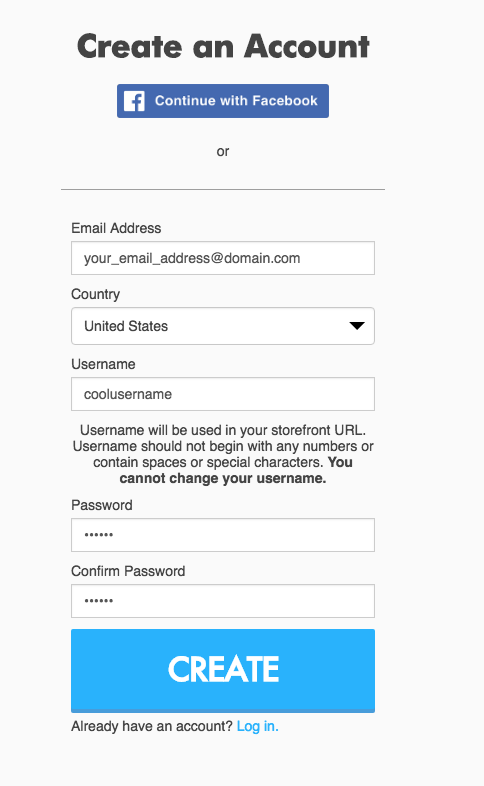Follow the Log in link
This screenshot has height=786, width=484.
coord(258,726)
